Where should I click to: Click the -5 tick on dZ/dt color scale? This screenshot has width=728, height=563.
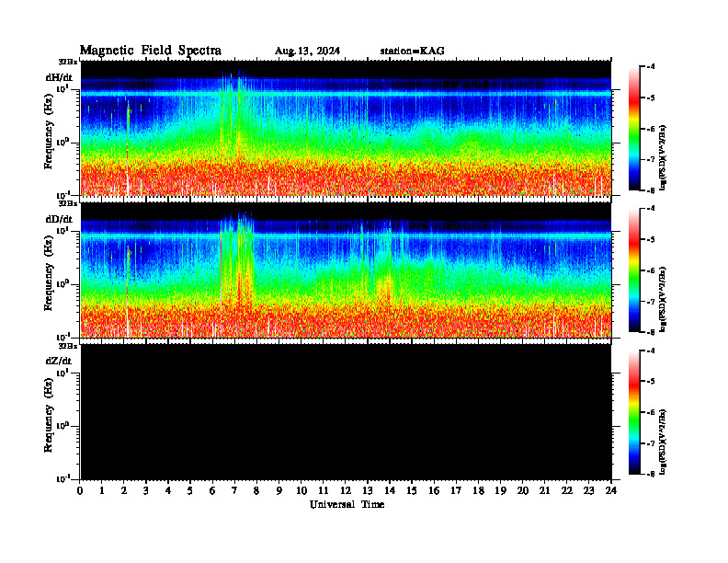[652, 382]
